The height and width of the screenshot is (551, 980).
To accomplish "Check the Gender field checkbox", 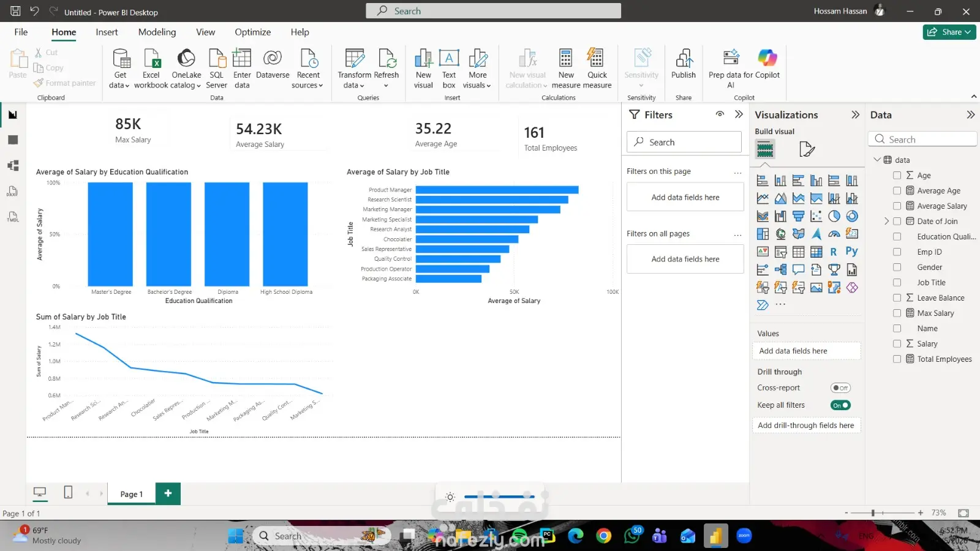I will [x=897, y=267].
